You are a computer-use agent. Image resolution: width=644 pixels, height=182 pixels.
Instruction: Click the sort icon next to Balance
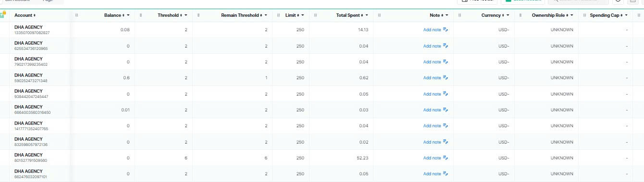124,15
